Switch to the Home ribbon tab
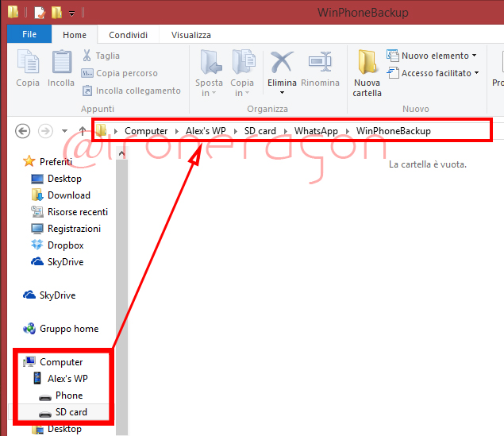 coord(75,35)
